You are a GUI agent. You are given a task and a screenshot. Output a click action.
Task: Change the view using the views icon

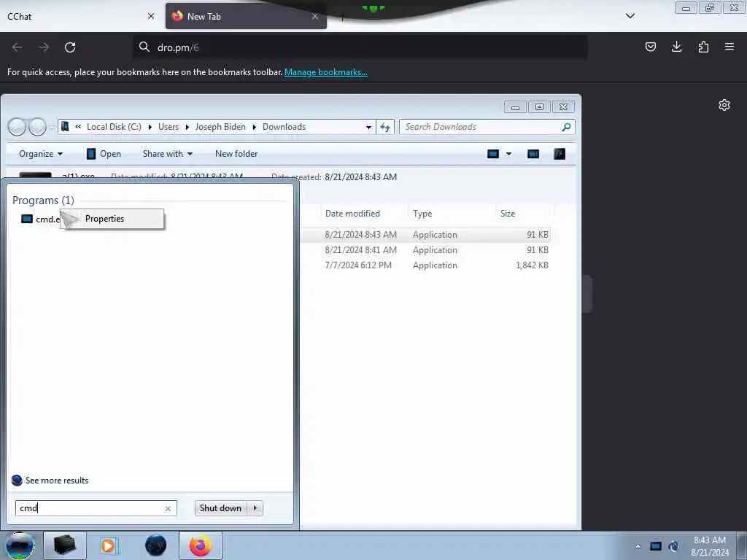[x=493, y=154]
